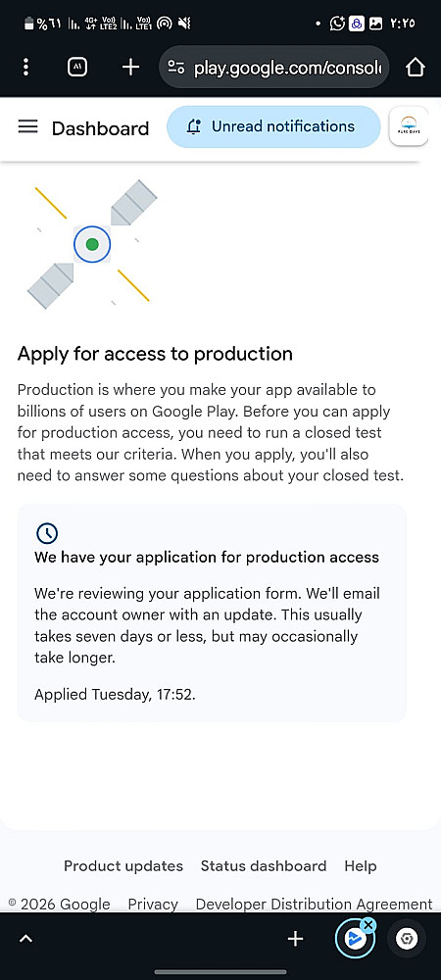The height and width of the screenshot is (980, 441).
Task: Open the browser tab switcher
Action: click(x=77, y=67)
